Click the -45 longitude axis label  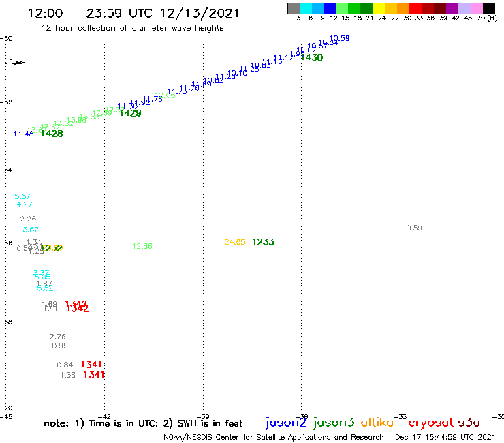tap(6, 417)
